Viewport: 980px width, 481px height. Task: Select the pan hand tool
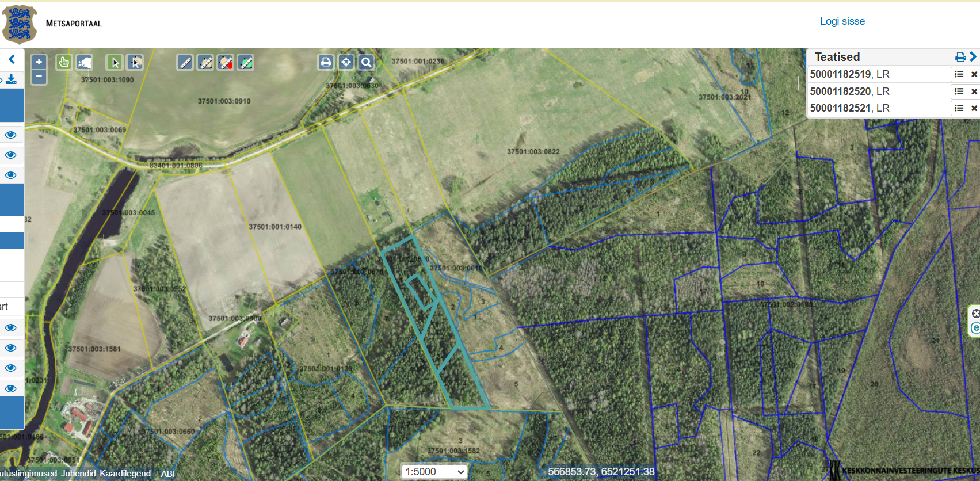64,62
